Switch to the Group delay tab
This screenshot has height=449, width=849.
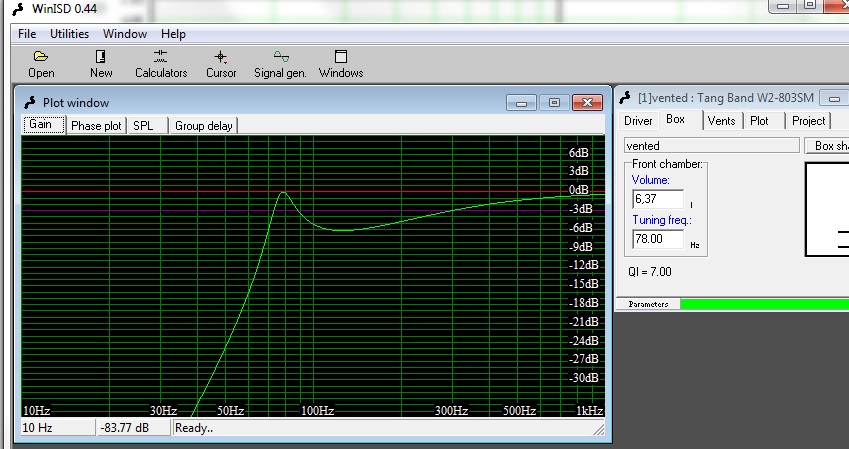204,126
